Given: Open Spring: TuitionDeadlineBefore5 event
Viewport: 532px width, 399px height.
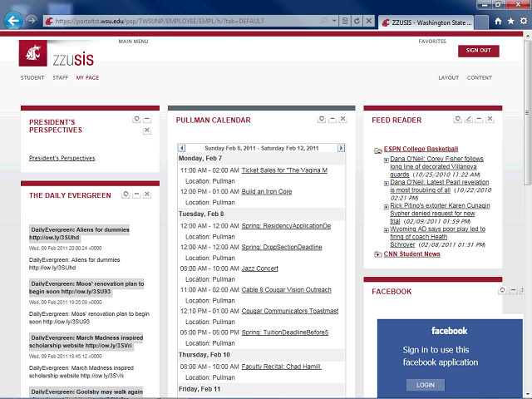Looking at the screenshot, I should (x=285, y=332).
